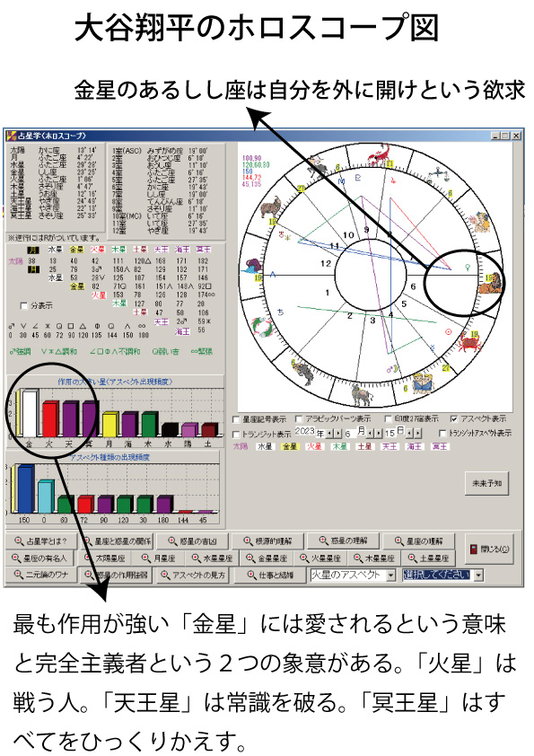Click the Cancer crab zodiac icon
Image resolution: width=534 pixels, height=756 pixels.
click(x=468, y=342)
